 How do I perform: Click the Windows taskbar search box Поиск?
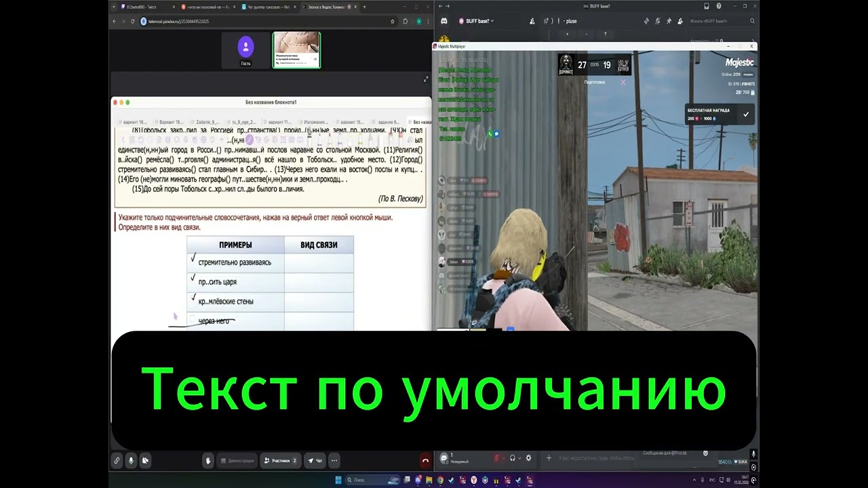tap(373, 481)
